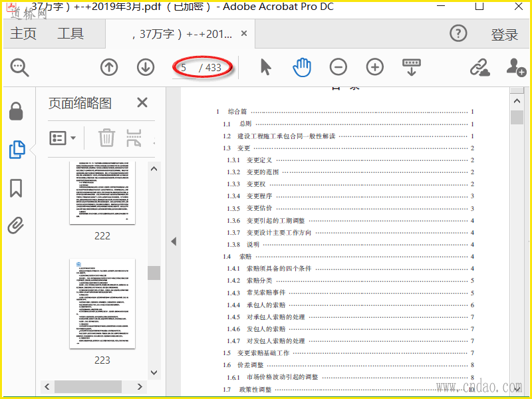
Task: Click TOC entry 1.4.4 承包人的索赔
Action: 350,305
